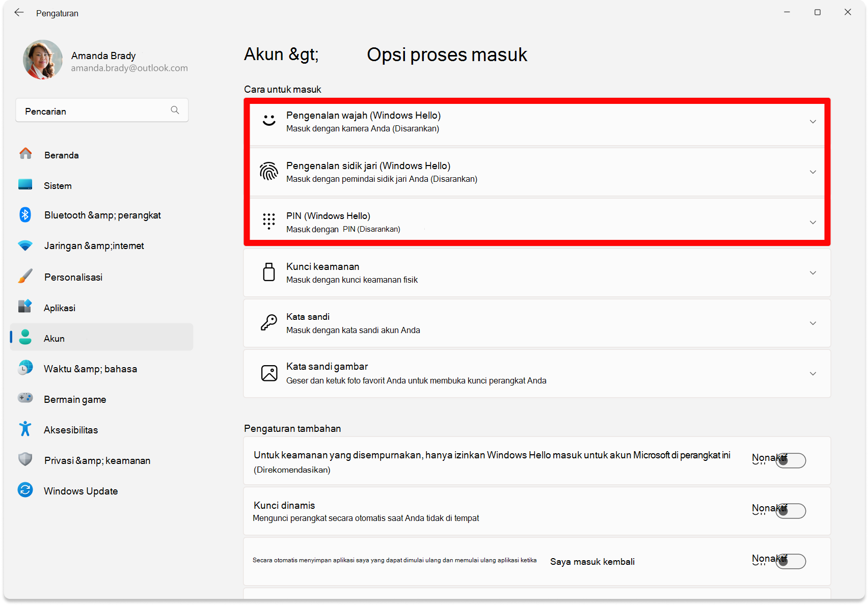Click the Aplikasi icon in sidebar
The width and height of the screenshot is (868, 605).
tap(25, 307)
